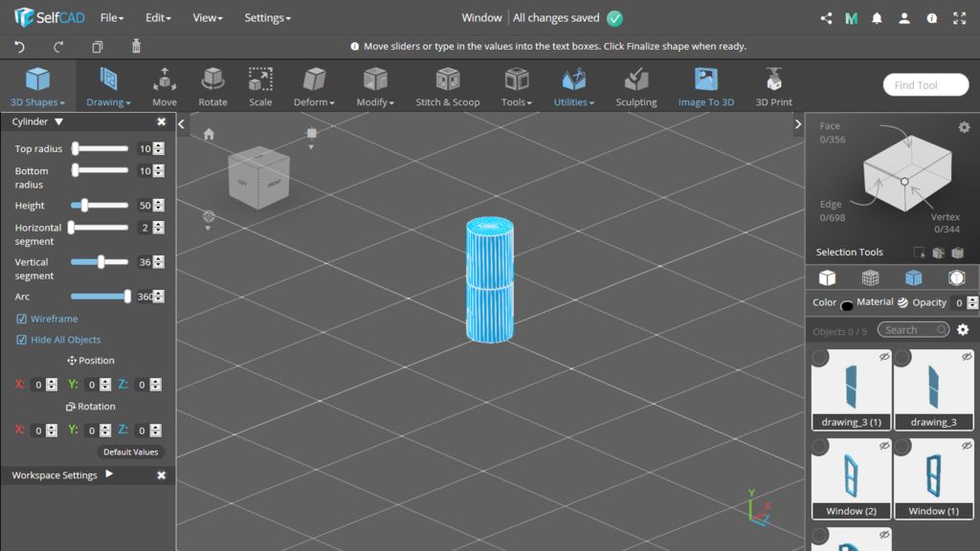This screenshot has height=551, width=980.
Task: Expand the 3D Shapes dropdown
Action: [x=37, y=87]
